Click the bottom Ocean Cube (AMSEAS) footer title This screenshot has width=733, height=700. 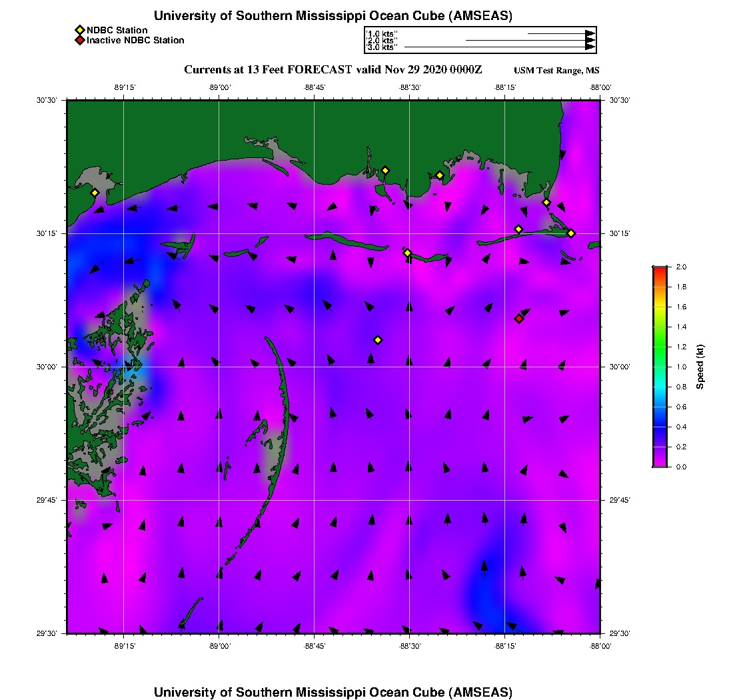point(333,692)
